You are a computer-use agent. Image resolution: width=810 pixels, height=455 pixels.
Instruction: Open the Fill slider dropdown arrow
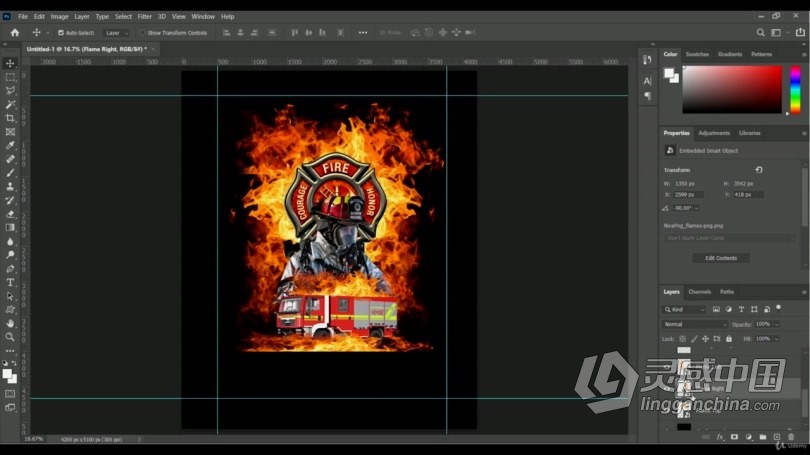[776, 339]
